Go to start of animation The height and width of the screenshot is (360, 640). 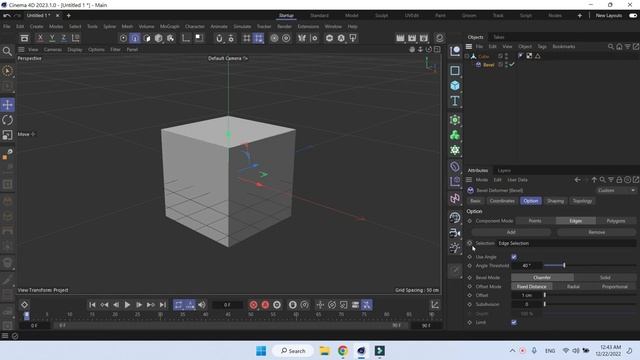[92, 305]
